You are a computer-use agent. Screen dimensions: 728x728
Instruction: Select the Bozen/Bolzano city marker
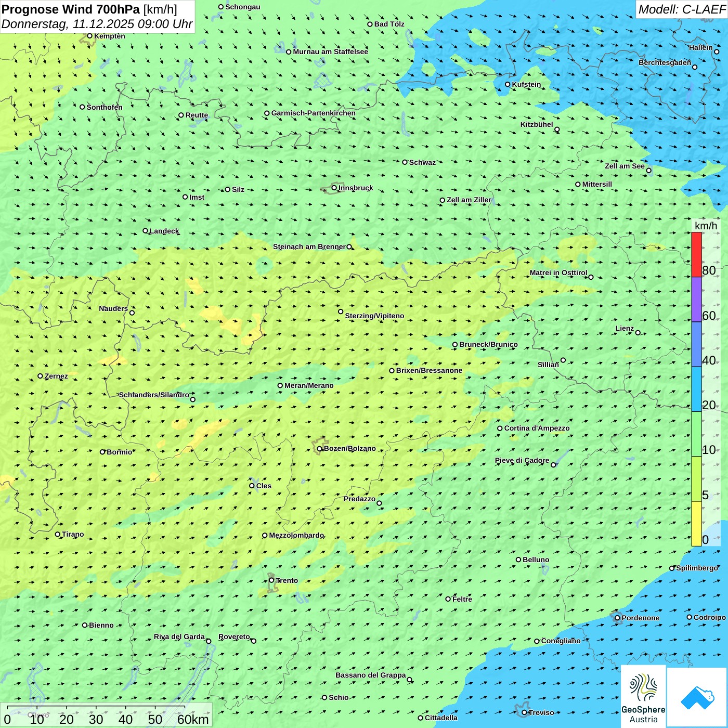pos(320,449)
